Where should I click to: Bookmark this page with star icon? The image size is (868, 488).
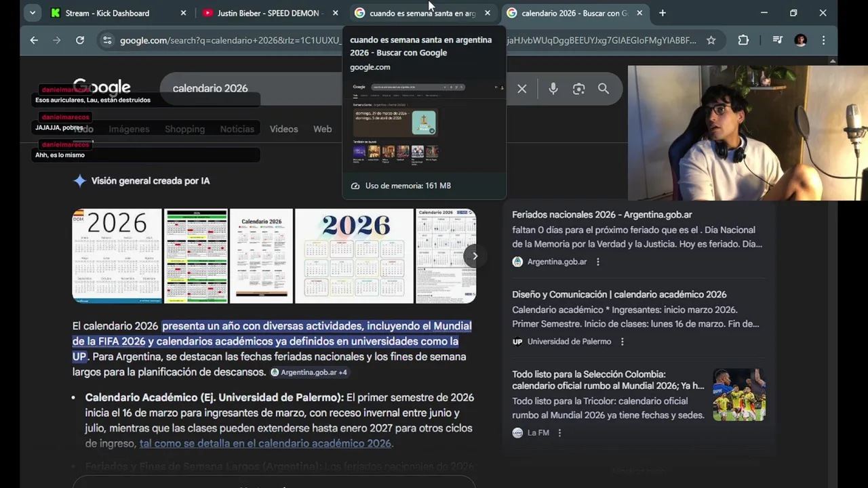click(x=711, y=41)
